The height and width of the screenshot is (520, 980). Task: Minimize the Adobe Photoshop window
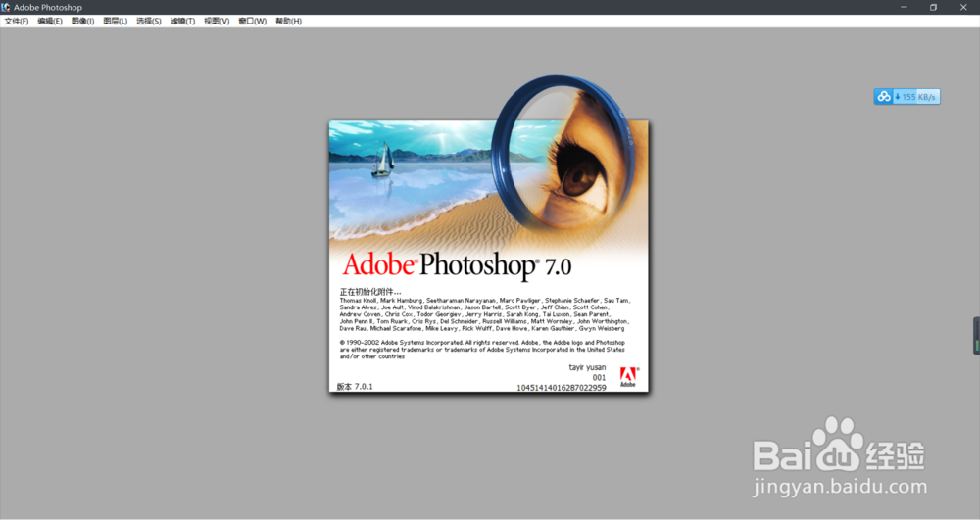point(904,8)
